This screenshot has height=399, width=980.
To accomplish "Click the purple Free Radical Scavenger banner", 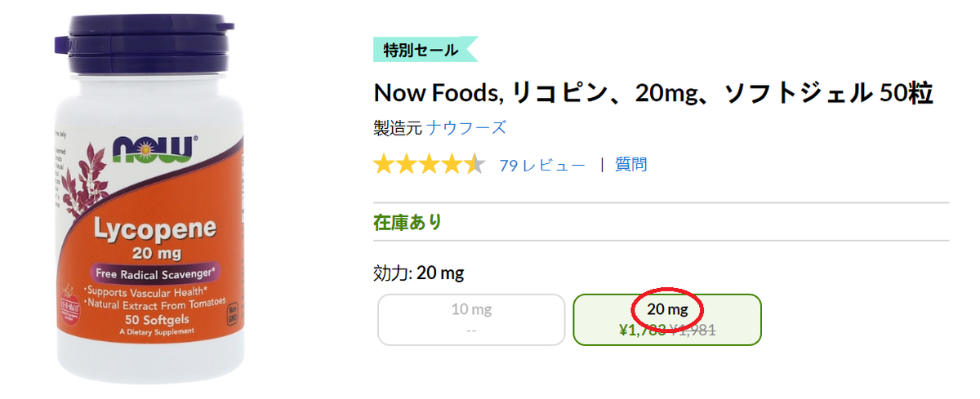I will click(153, 273).
